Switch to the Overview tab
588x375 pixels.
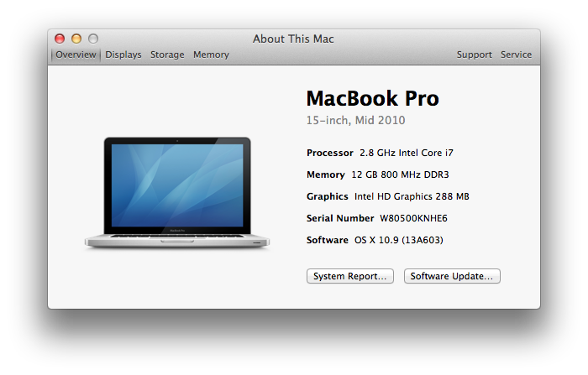(76, 55)
